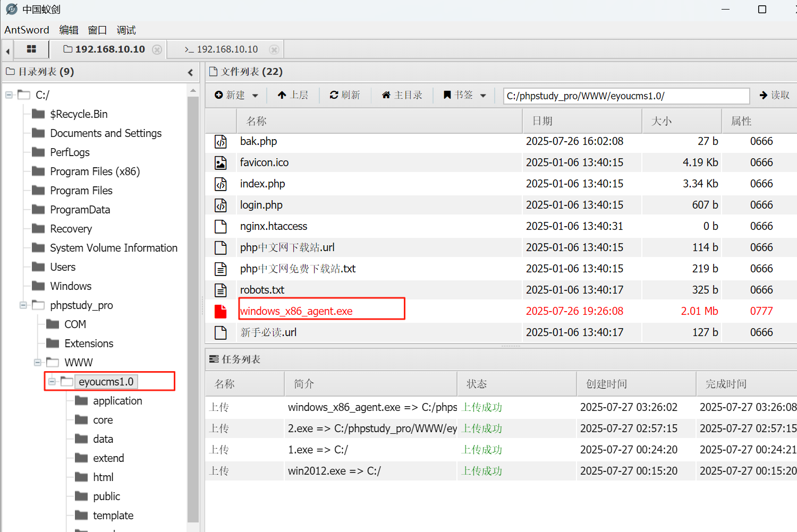Open the AntSword menu
The image size is (797, 532).
(27, 30)
